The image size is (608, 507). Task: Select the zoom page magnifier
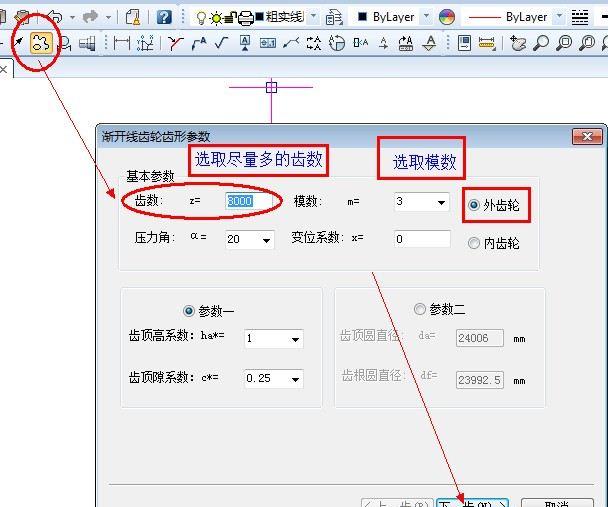tap(587, 43)
